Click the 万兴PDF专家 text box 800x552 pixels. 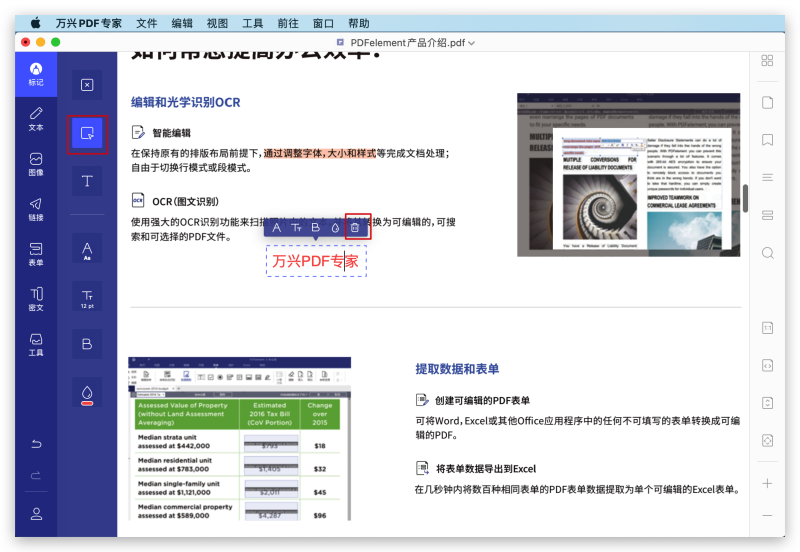[x=315, y=261]
